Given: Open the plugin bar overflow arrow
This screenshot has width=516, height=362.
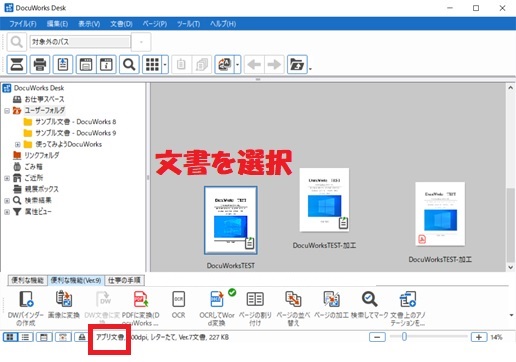Looking at the screenshot, I should pyautogui.click(x=511, y=315).
